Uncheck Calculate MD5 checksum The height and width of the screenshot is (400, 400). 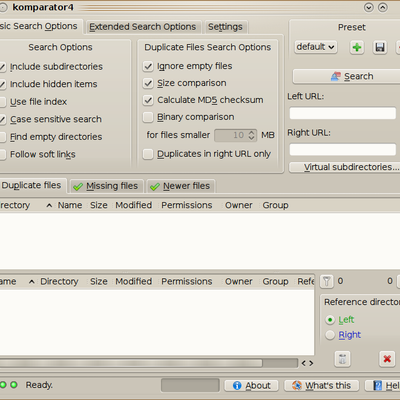(148, 100)
